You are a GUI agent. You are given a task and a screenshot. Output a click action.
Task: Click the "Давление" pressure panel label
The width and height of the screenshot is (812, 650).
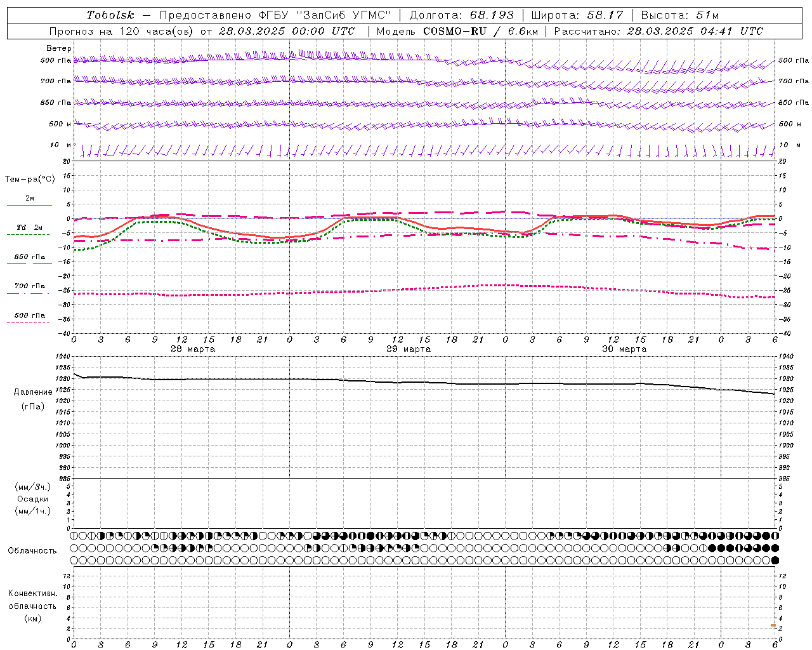click(x=33, y=392)
